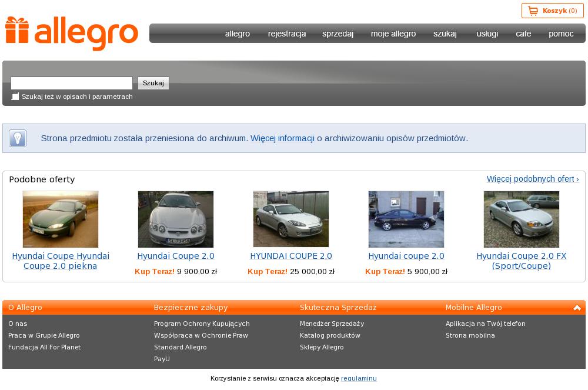Visit Sklepy Allegro link
588x390 pixels.
(322, 347)
